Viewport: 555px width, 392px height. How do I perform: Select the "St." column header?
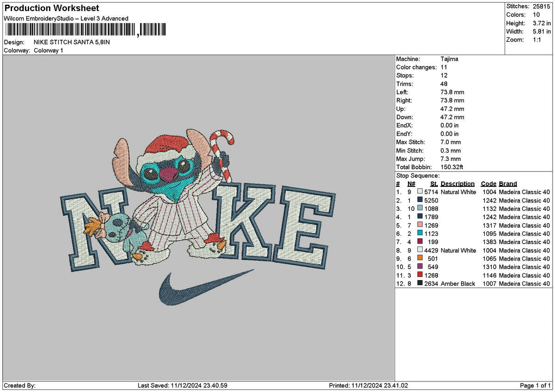[x=434, y=184]
